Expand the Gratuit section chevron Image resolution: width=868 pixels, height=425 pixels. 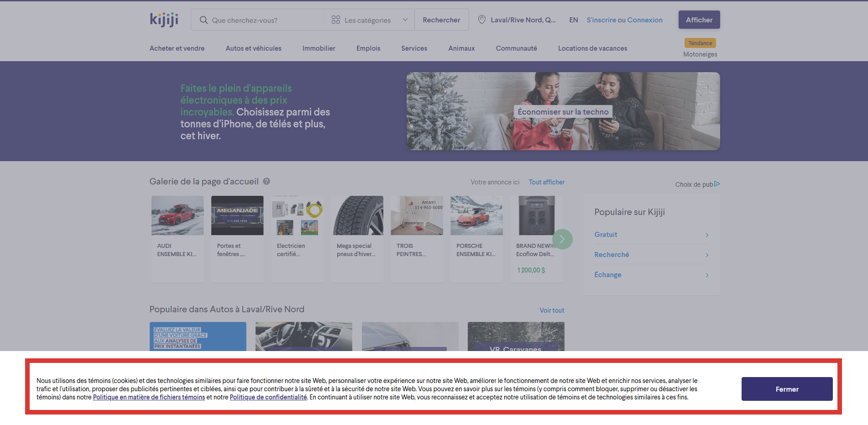[x=707, y=235]
